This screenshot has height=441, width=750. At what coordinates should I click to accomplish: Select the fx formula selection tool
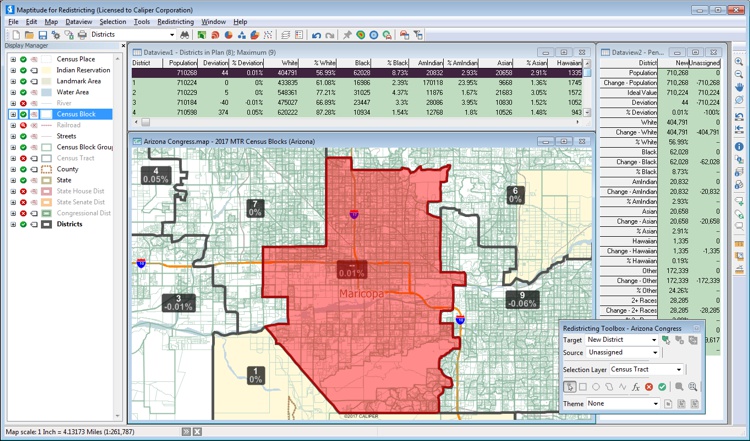coord(635,387)
